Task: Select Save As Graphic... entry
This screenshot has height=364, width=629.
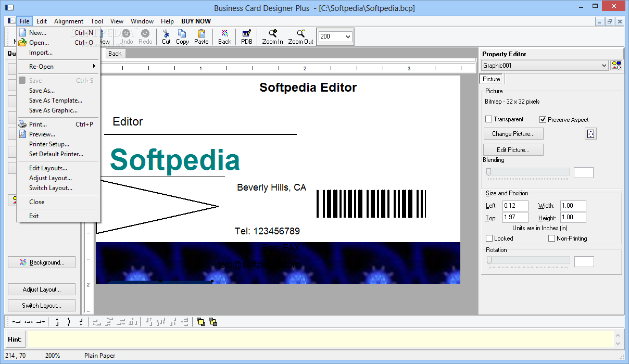Action: tap(58, 110)
